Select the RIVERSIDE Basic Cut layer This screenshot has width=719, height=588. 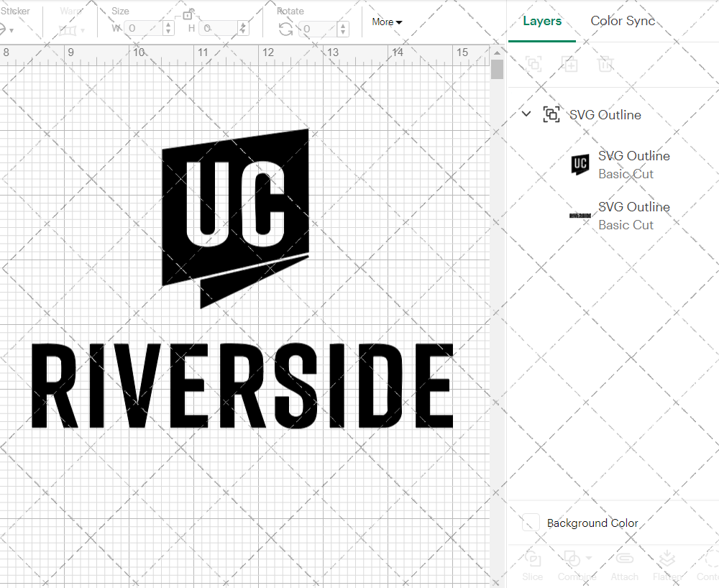[633, 215]
